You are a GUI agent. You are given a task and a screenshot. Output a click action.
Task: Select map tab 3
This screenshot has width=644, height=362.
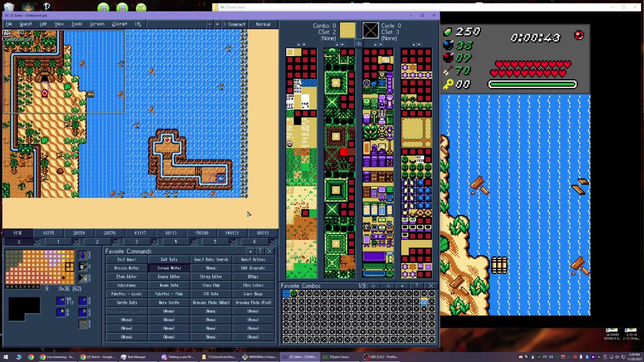[x=136, y=242]
